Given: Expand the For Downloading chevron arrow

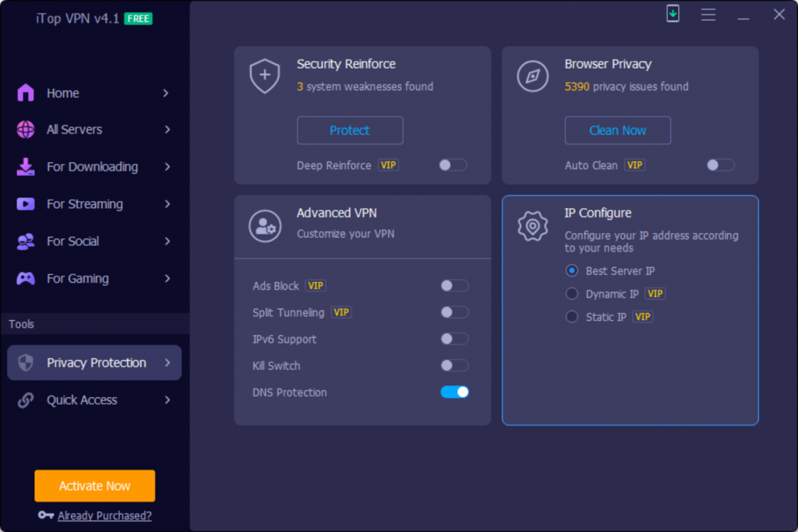Looking at the screenshot, I should point(168,167).
